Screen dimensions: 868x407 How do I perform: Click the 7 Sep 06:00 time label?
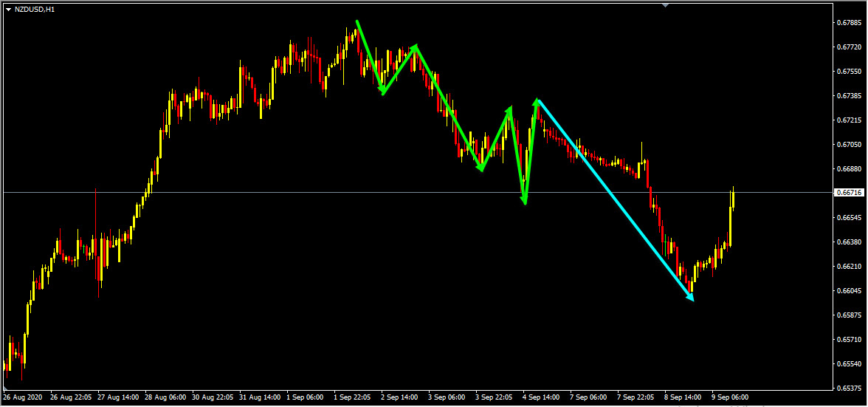(x=589, y=397)
